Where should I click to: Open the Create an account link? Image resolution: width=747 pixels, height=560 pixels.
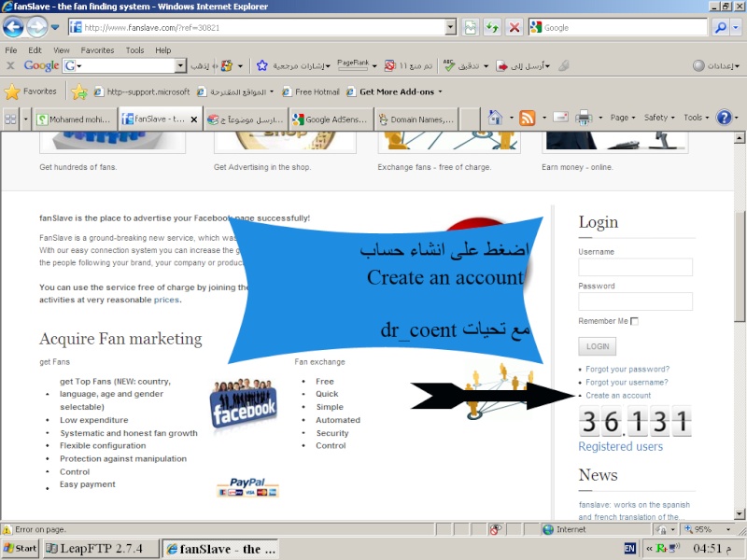pos(618,395)
